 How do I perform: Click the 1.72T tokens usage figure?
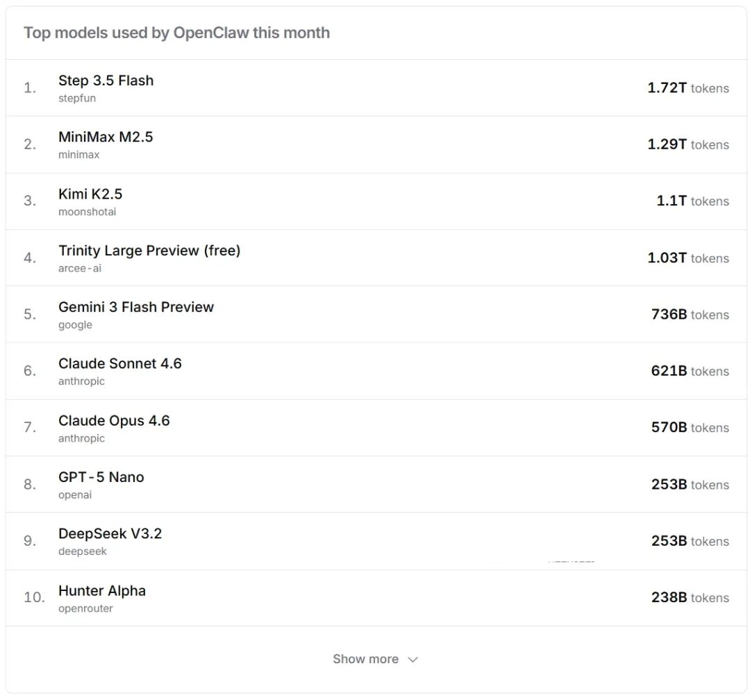pyautogui.click(x=687, y=88)
